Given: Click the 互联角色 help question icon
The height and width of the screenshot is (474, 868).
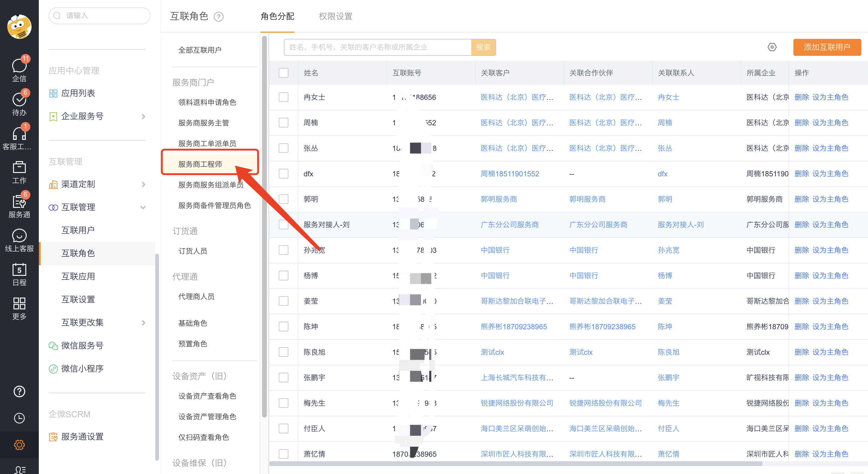Looking at the screenshot, I should pos(219,16).
